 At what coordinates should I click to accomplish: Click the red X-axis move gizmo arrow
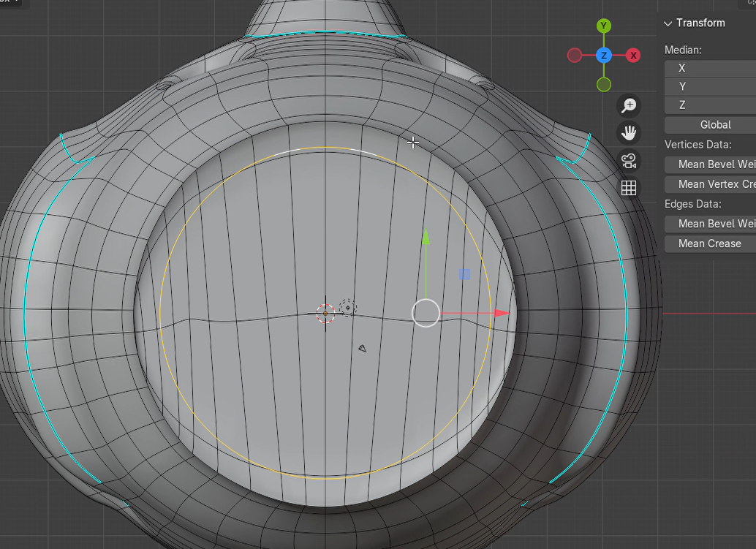tap(502, 314)
